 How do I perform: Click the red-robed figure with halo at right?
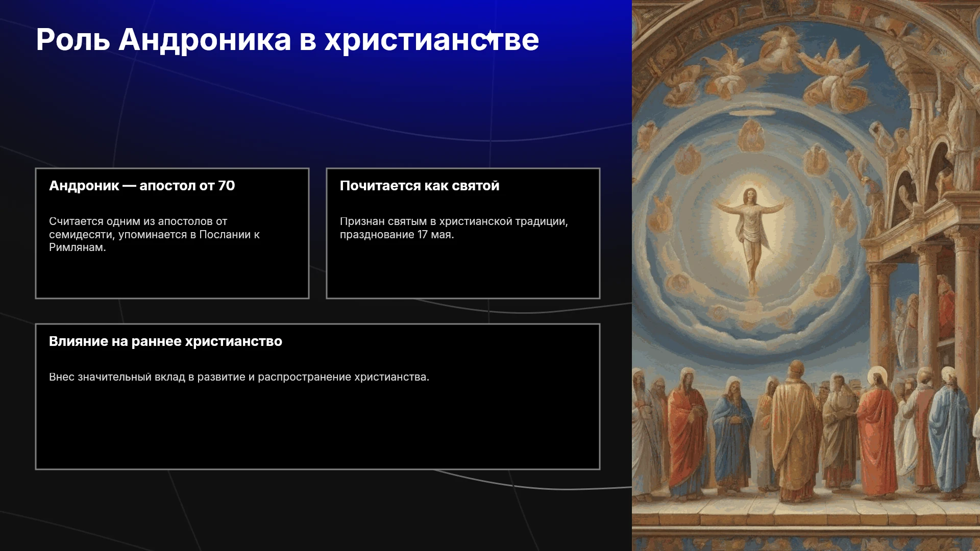(877, 434)
